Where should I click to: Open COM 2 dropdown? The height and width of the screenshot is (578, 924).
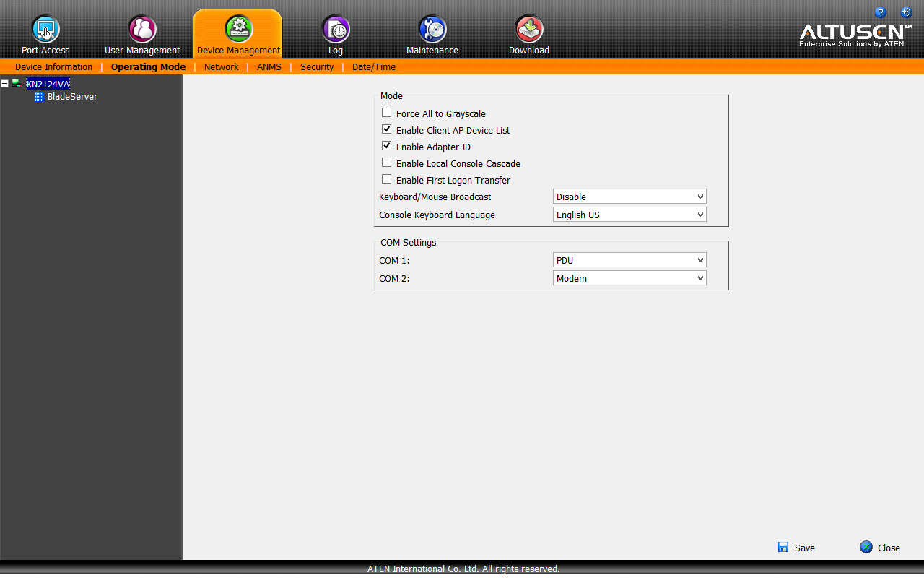point(629,278)
